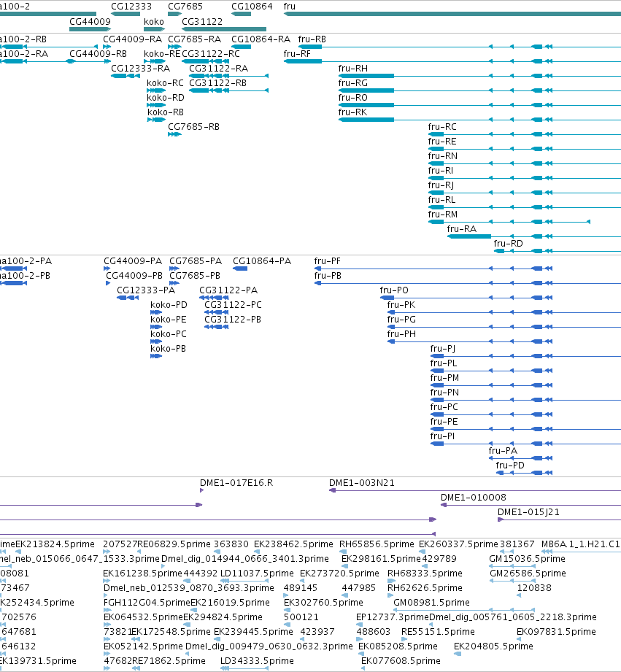Screen dimensions: 621x672
Task: Select the CG10864 gene feature
Action: pyautogui.click(x=242, y=14)
